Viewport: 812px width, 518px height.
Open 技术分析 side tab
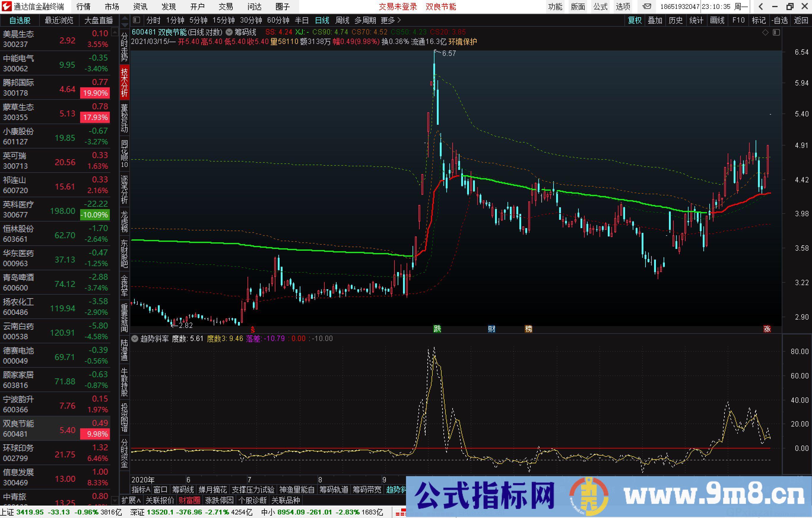pos(124,82)
